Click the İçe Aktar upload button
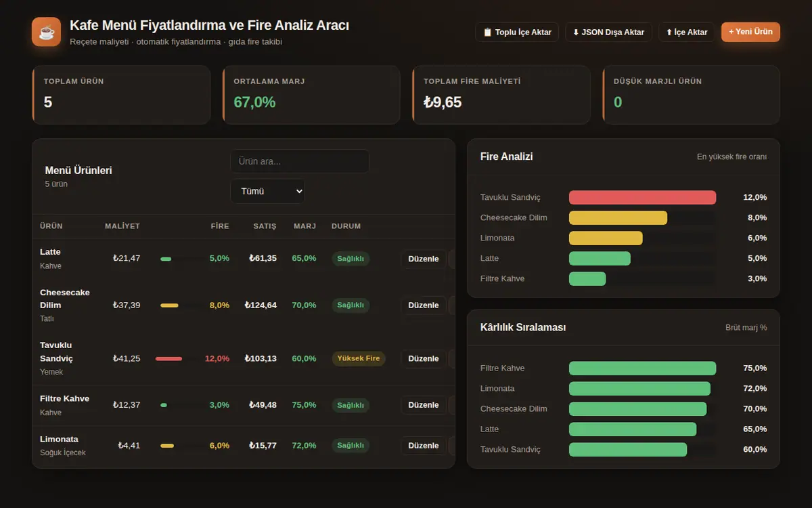812x508 pixels. click(x=686, y=32)
